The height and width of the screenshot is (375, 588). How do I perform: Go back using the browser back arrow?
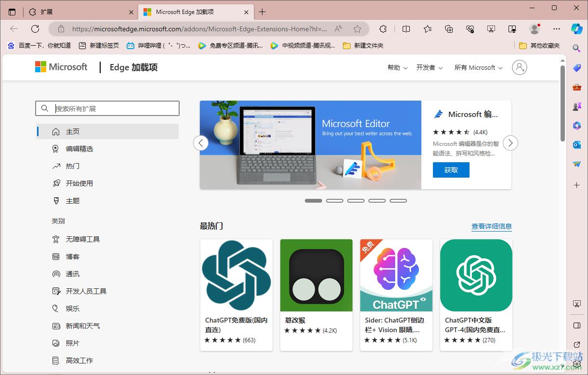pos(14,29)
